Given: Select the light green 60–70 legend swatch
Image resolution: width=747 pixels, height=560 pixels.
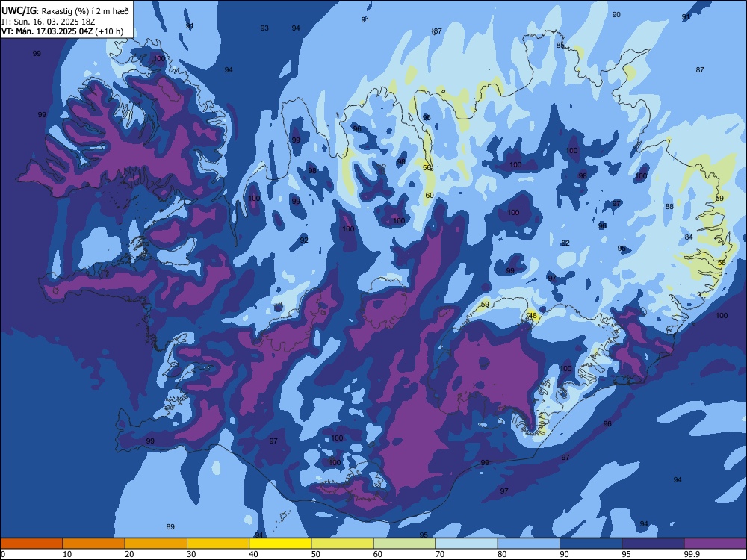Looking at the screenshot, I should (x=404, y=544).
